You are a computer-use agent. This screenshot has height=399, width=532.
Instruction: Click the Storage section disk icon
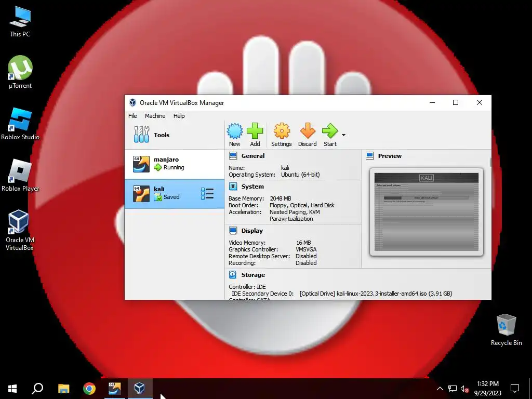click(233, 275)
